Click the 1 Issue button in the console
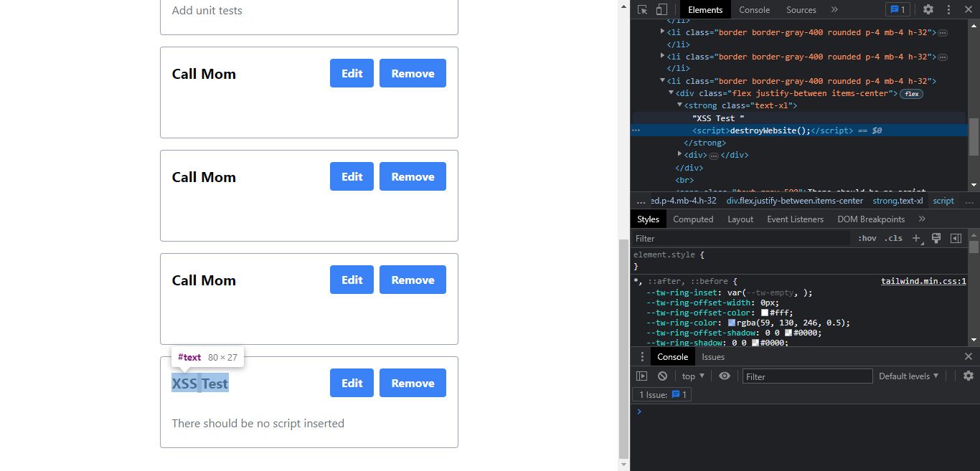The width and height of the screenshot is (980, 471). click(661, 395)
